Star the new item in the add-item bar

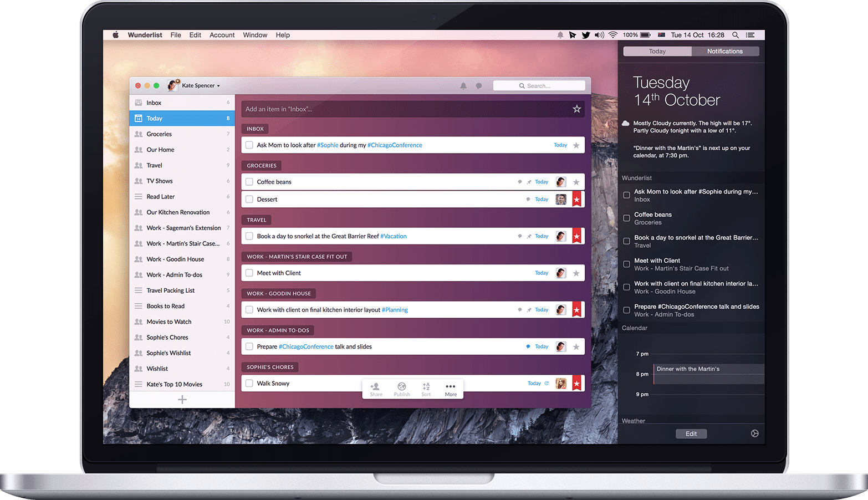577,109
